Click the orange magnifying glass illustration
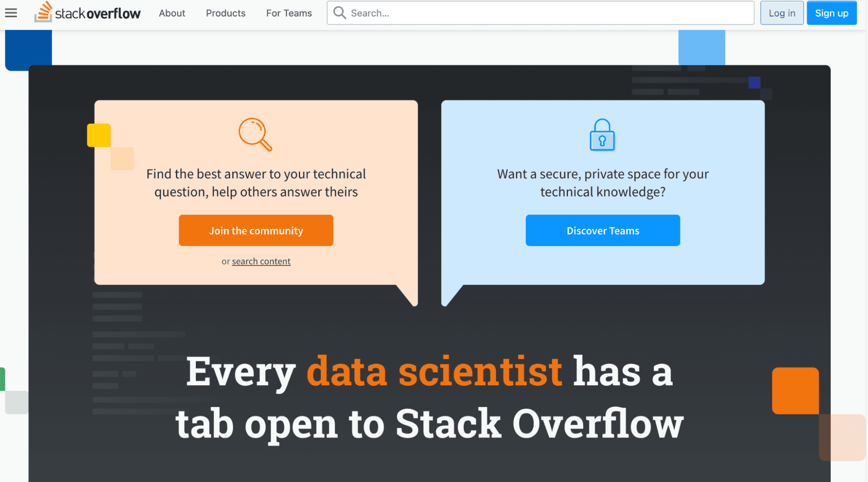This screenshot has width=868, height=482. coord(255,134)
